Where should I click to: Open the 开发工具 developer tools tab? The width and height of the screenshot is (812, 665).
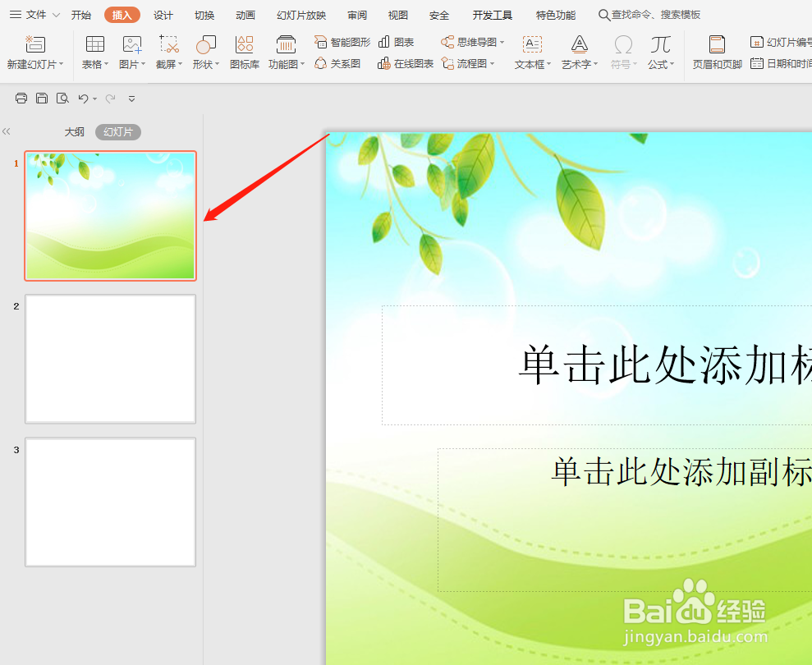[x=492, y=15]
